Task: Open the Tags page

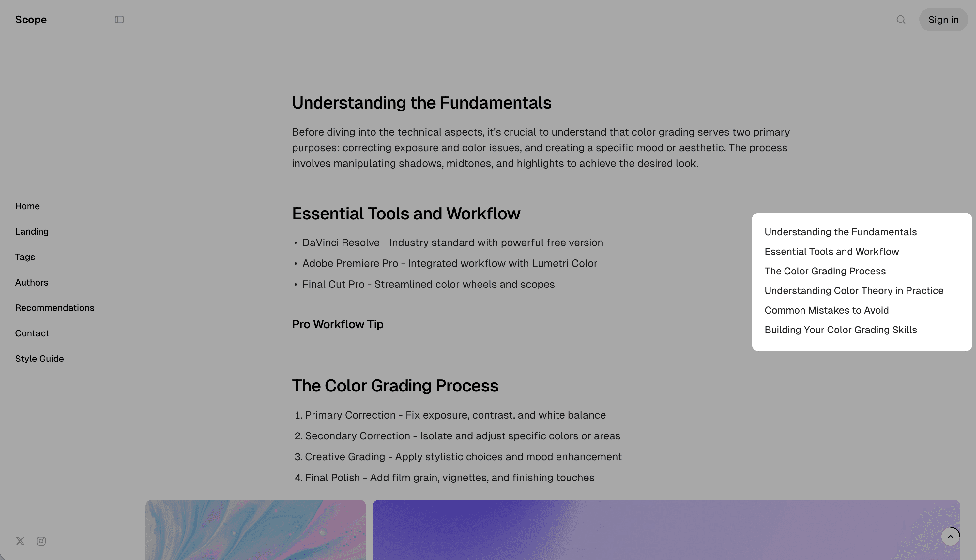Action: 25,257
